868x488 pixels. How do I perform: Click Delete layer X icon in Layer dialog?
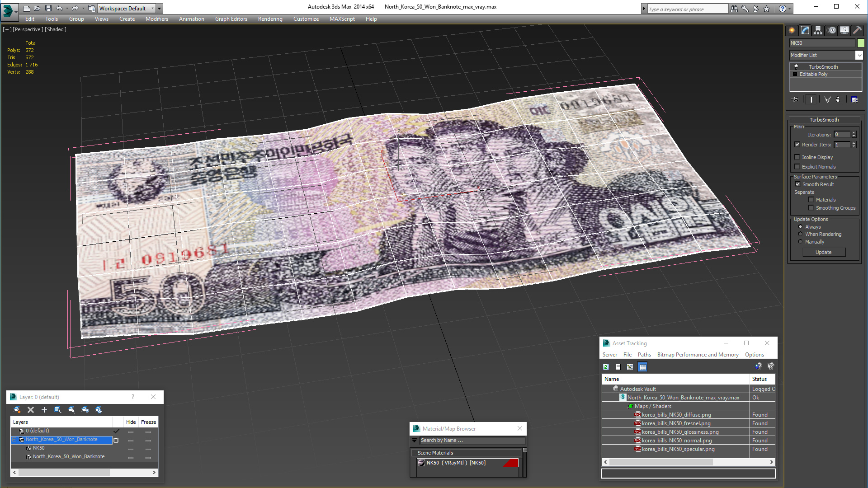31,410
